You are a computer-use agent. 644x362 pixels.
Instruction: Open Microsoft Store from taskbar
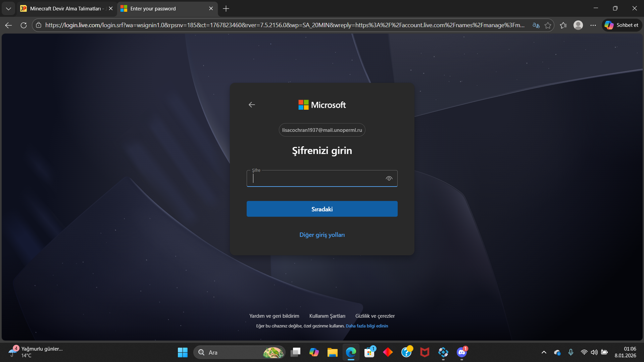click(x=369, y=352)
